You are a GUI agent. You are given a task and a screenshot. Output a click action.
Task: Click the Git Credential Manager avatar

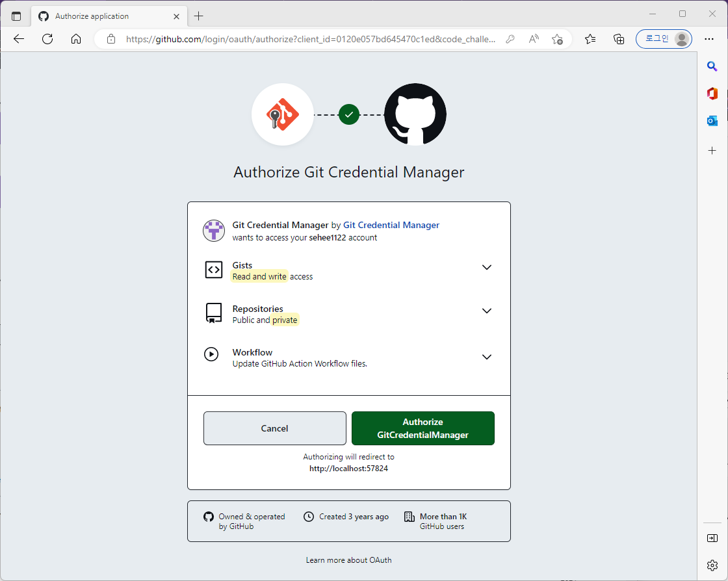(214, 231)
